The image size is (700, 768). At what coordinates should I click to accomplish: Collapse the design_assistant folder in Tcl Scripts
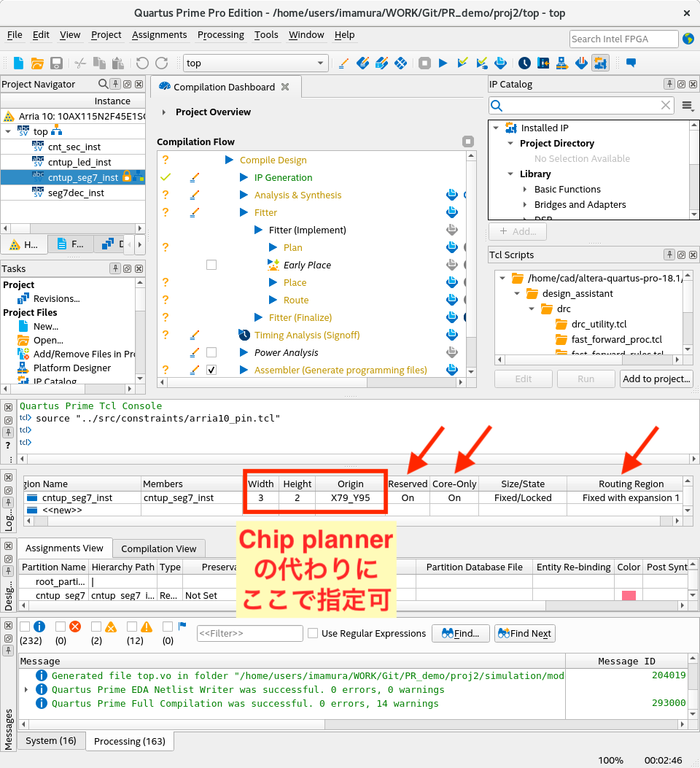coord(517,293)
